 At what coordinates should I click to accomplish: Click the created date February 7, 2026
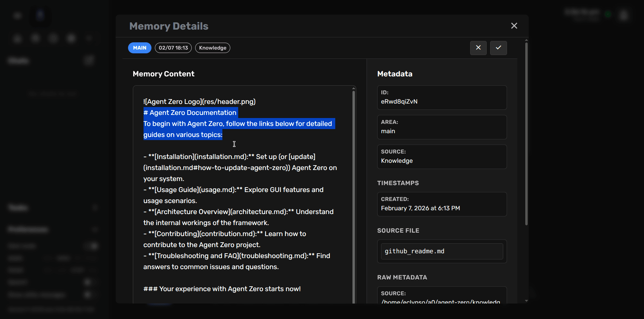[420, 208]
